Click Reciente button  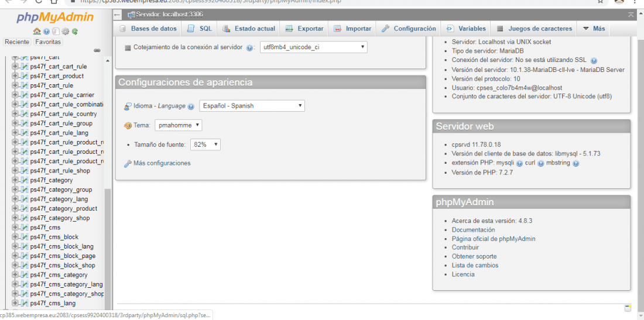(x=17, y=42)
